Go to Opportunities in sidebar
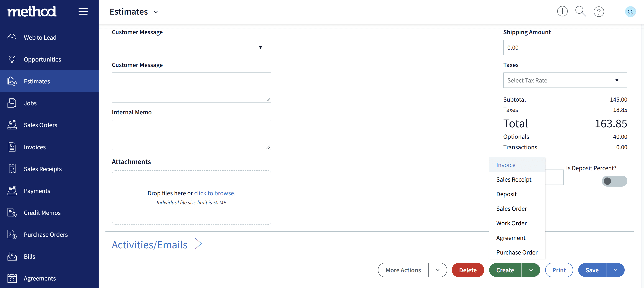The width and height of the screenshot is (644, 288). [49, 59]
